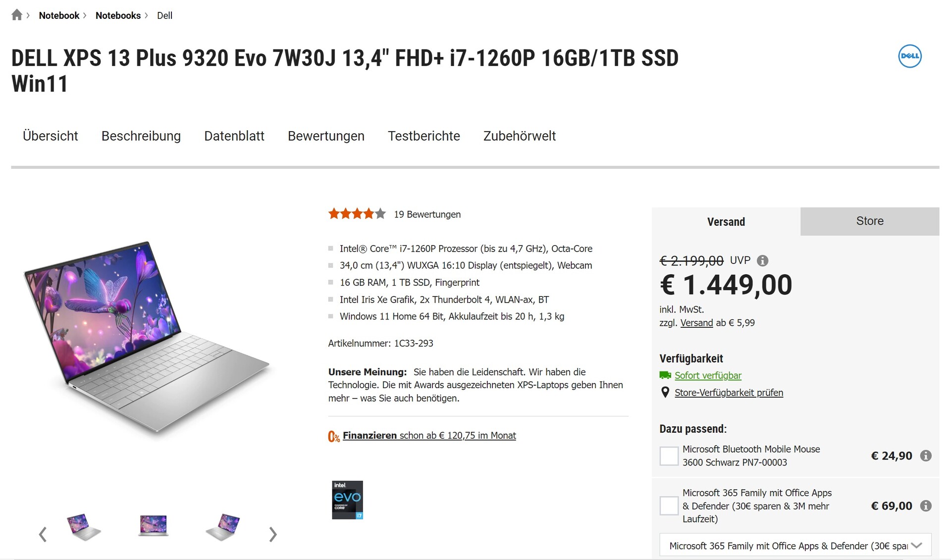Click the home icon in breadcrumb
Screen dimensions: 951x560
pos(17,15)
